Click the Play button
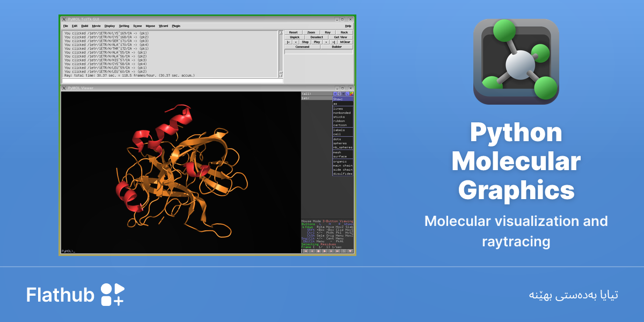 coord(317,42)
